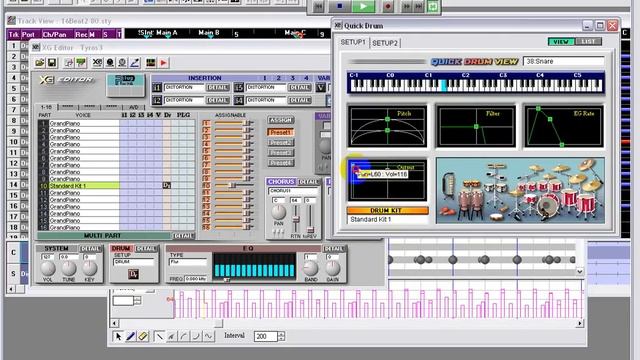Click CHORUS PAN knob

[279, 212]
